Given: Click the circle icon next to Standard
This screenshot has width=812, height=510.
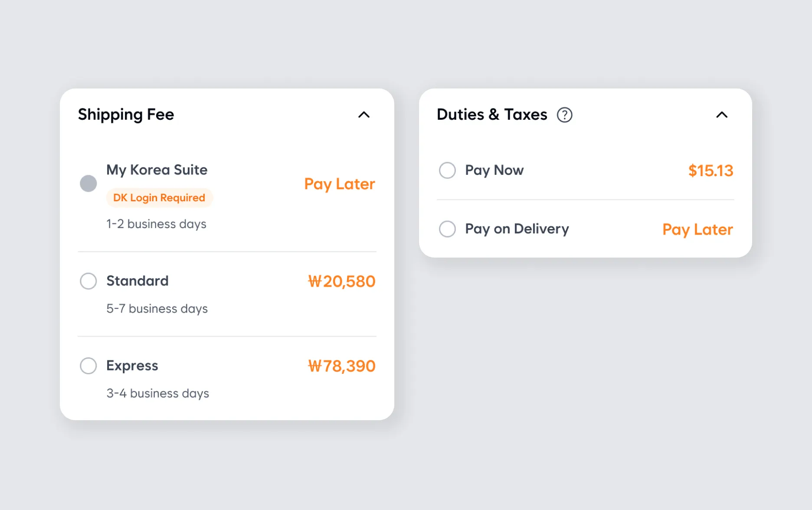Looking at the screenshot, I should click(88, 281).
